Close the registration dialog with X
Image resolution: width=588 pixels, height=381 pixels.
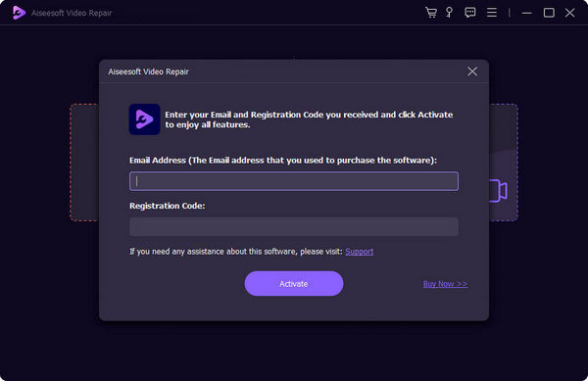pyautogui.click(x=472, y=71)
